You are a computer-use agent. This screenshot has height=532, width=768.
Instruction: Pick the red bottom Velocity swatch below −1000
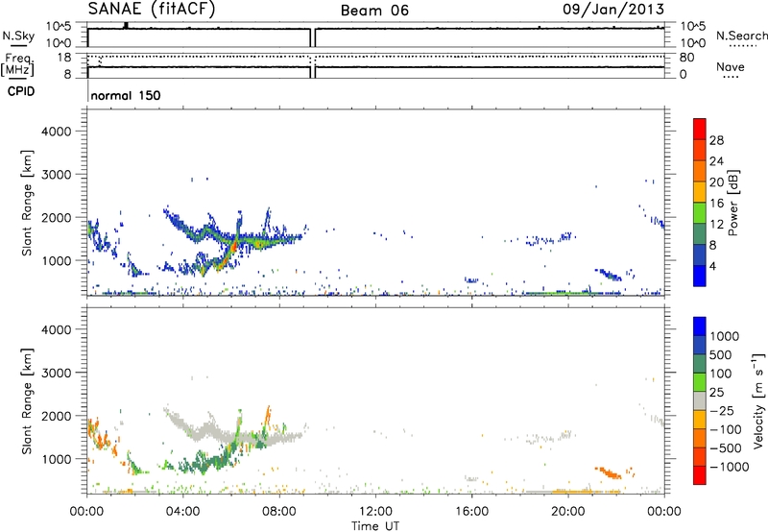click(x=700, y=475)
